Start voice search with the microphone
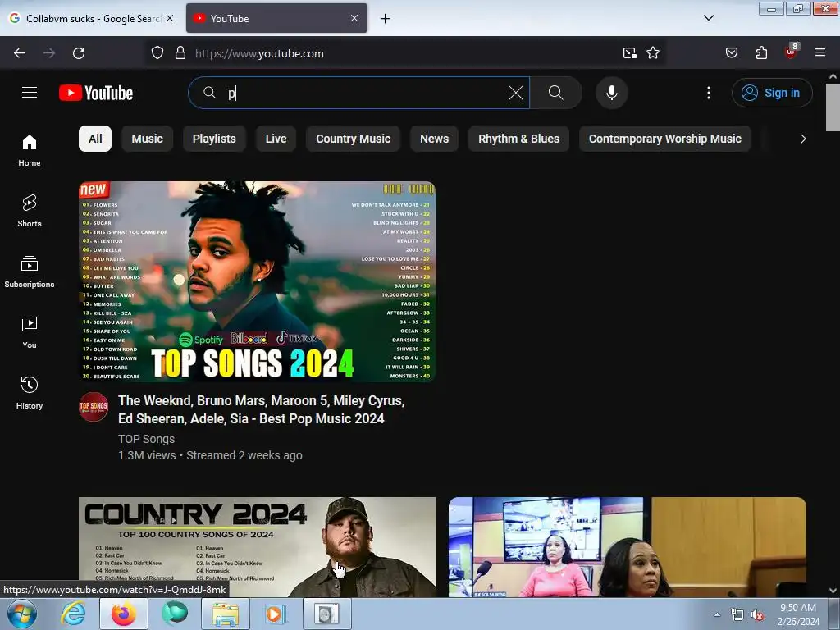The width and height of the screenshot is (840, 630). [x=611, y=93]
